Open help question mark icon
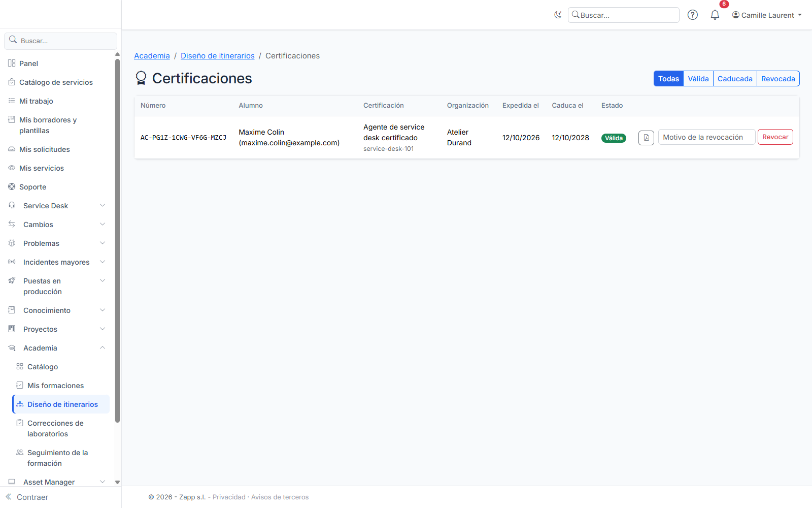Screen dimensions: 812x508 point(692,15)
